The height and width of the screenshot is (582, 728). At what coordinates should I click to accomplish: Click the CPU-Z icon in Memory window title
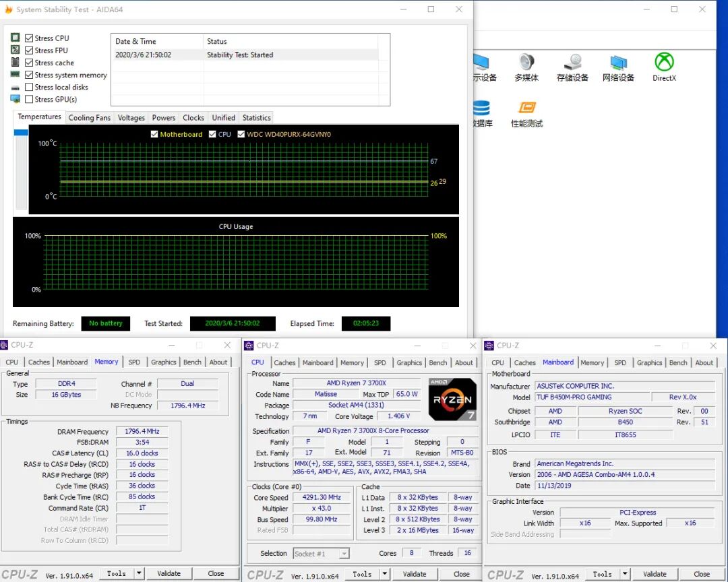[4, 345]
